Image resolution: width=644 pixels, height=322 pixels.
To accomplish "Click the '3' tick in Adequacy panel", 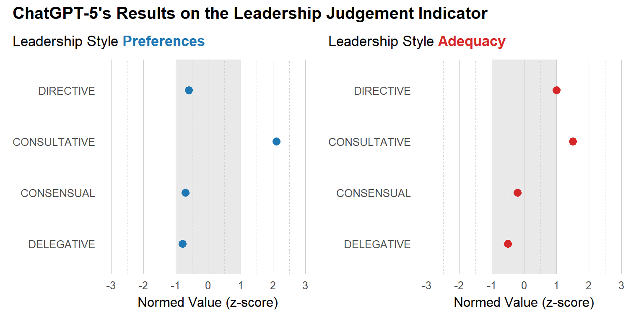I will pyautogui.click(x=621, y=286).
